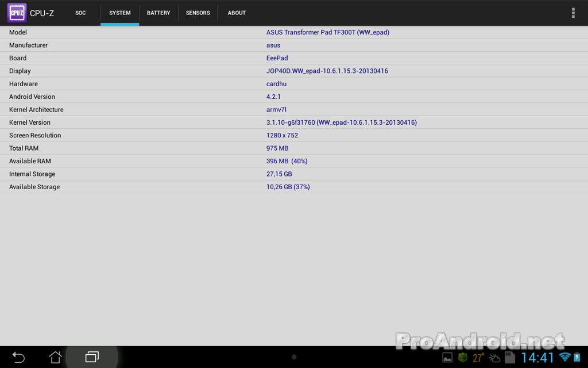Viewport: 588px width, 368px height.
Task: Tap available storage value 10,26 GB (37%)
Action: click(x=288, y=187)
